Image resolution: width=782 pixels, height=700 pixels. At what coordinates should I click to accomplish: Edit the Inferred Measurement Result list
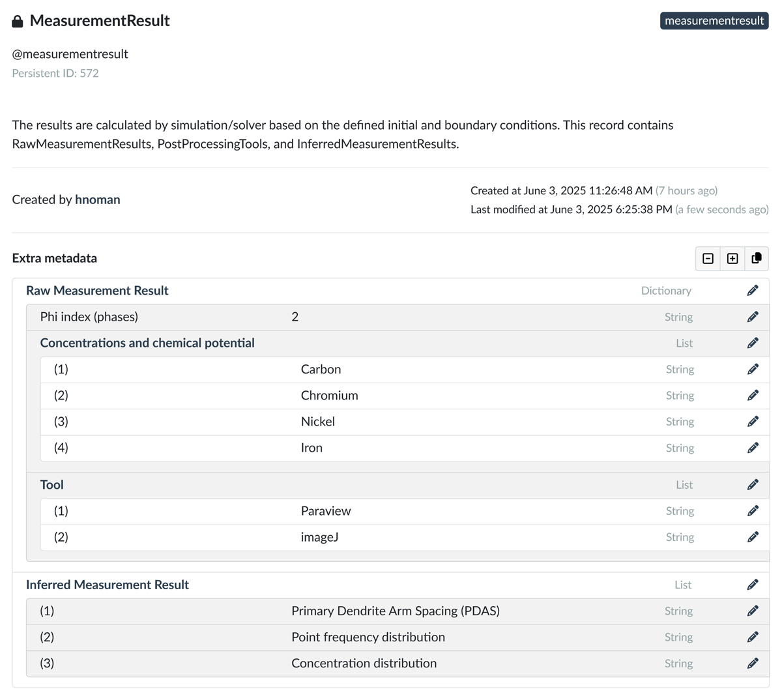(x=753, y=585)
